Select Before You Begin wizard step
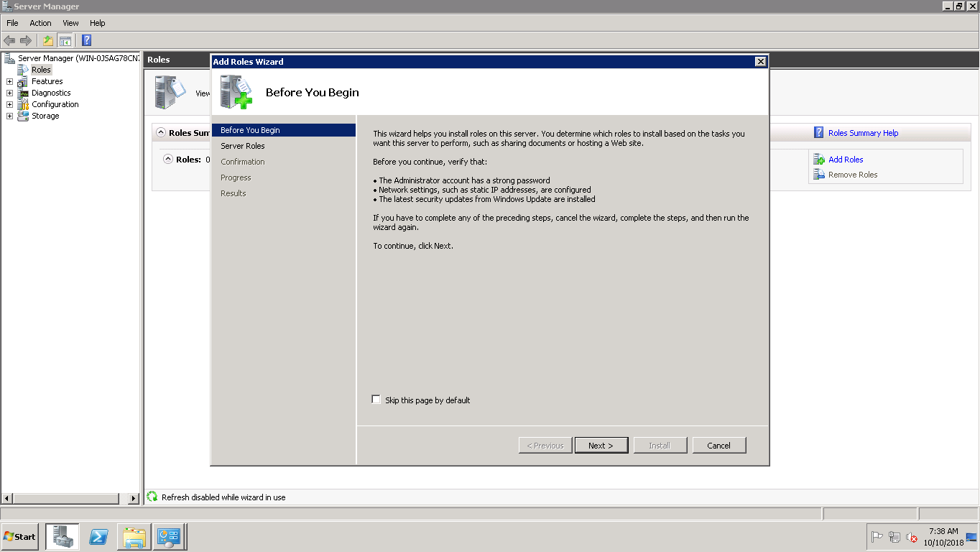 [x=284, y=130]
